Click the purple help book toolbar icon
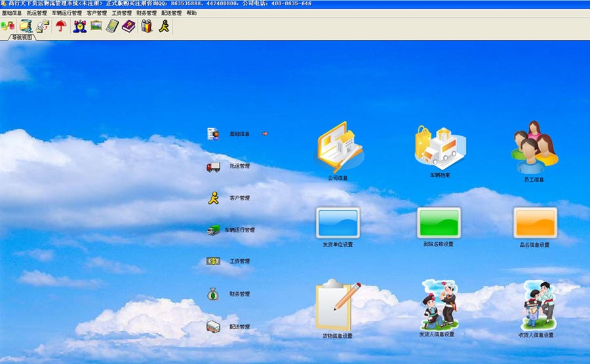Viewport: 590px width, 364px height. (x=128, y=26)
